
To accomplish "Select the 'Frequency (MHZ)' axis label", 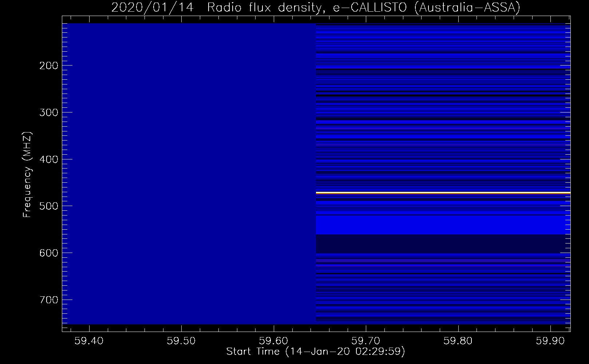I will point(27,175).
